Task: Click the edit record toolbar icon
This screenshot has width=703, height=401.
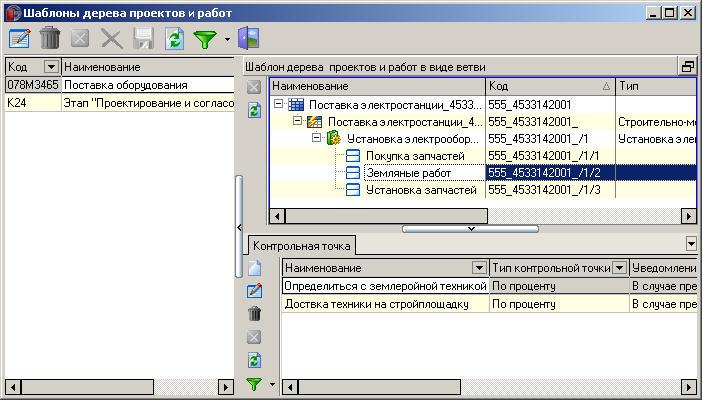Action: pyautogui.click(x=20, y=39)
